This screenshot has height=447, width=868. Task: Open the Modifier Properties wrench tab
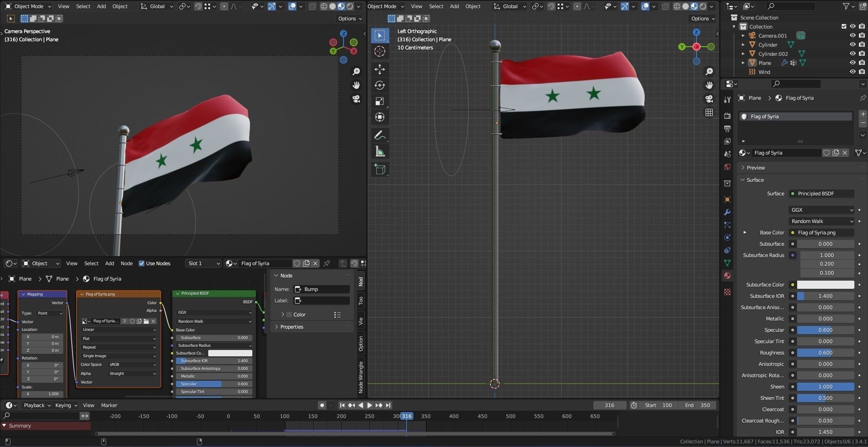(727, 212)
